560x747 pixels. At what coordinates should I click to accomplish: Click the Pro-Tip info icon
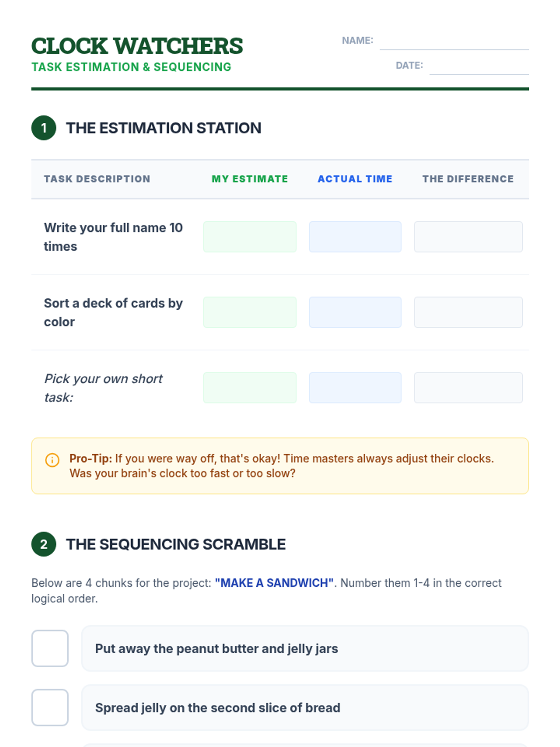[52, 460]
